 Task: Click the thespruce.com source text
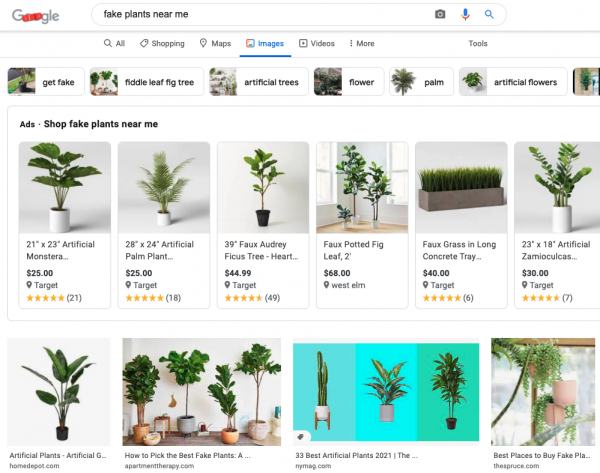point(516,466)
